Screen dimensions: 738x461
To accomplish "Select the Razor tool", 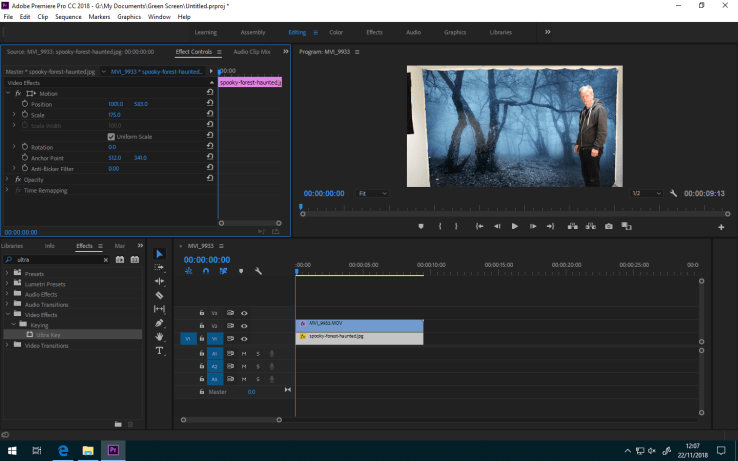I will point(159,295).
